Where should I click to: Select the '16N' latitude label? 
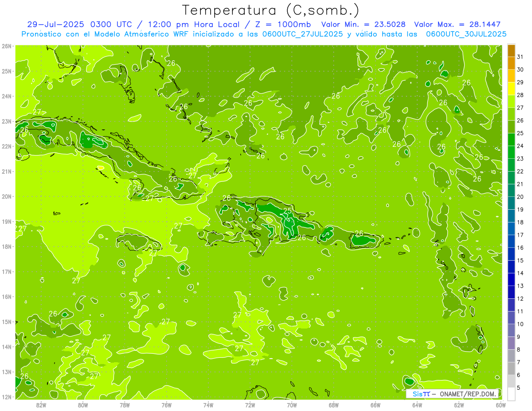click(x=7, y=297)
